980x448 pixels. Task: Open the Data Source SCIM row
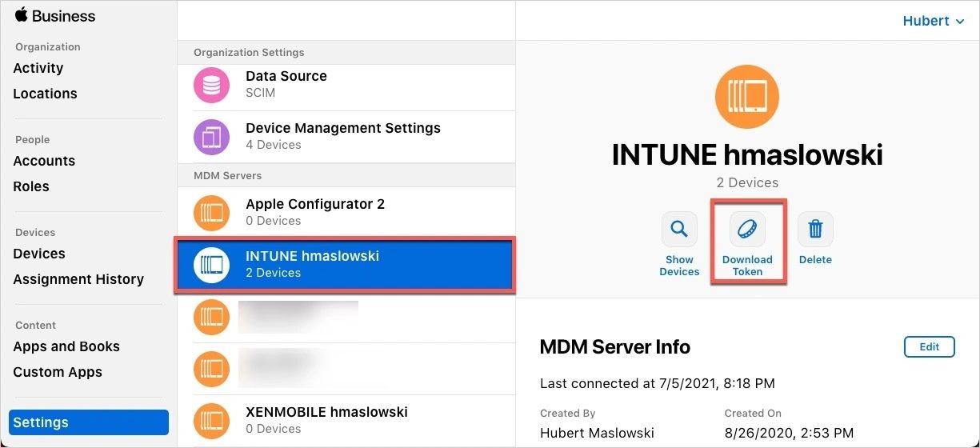click(346, 86)
